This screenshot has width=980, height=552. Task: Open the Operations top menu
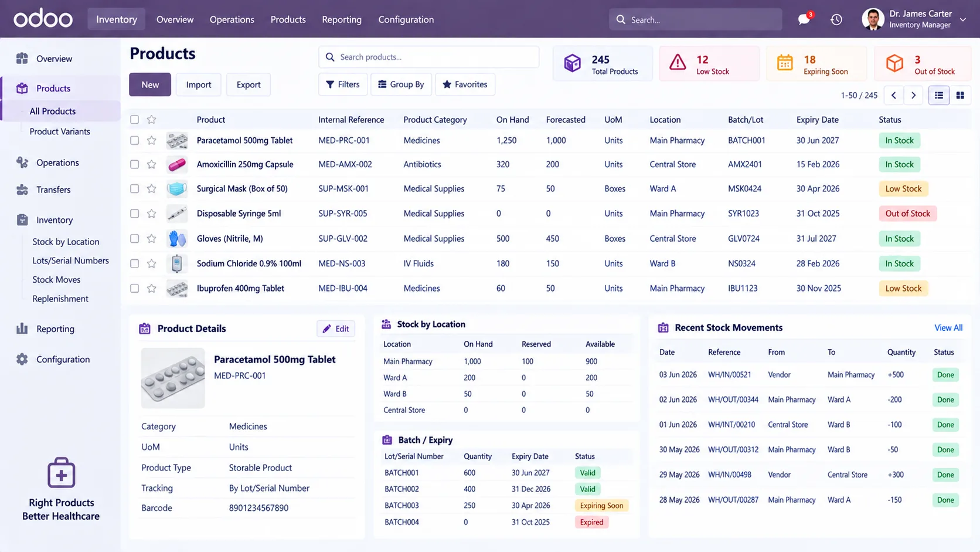[232, 19]
